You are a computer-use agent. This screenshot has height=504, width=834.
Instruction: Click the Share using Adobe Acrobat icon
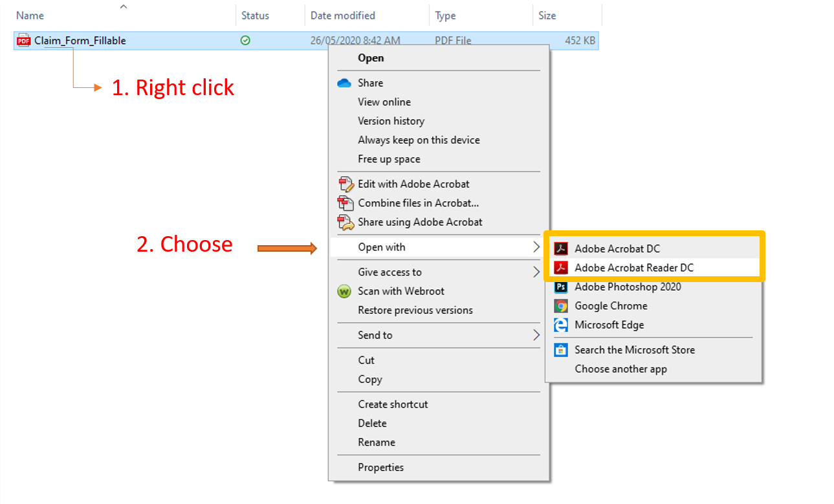click(x=346, y=222)
